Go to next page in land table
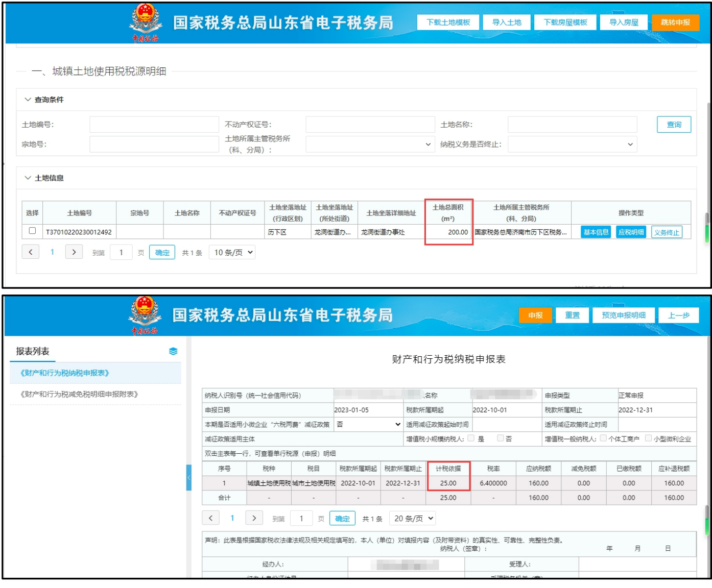 74,252
